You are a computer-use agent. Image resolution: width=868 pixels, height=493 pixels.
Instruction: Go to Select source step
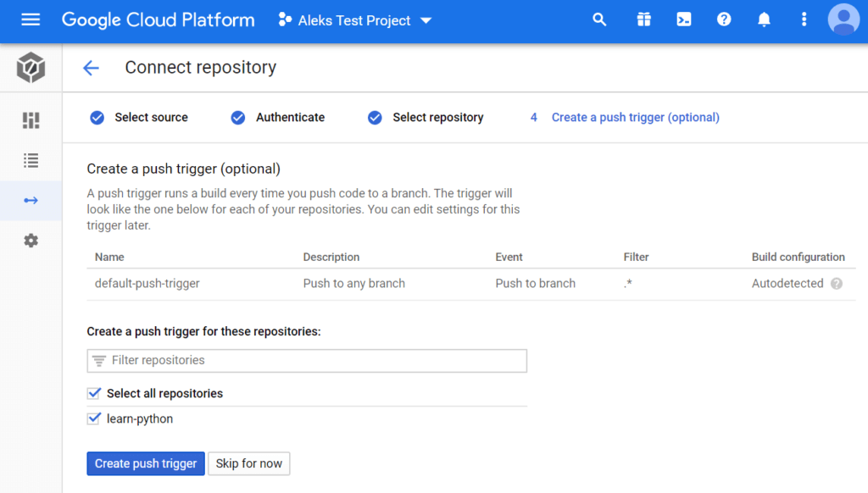tap(140, 118)
